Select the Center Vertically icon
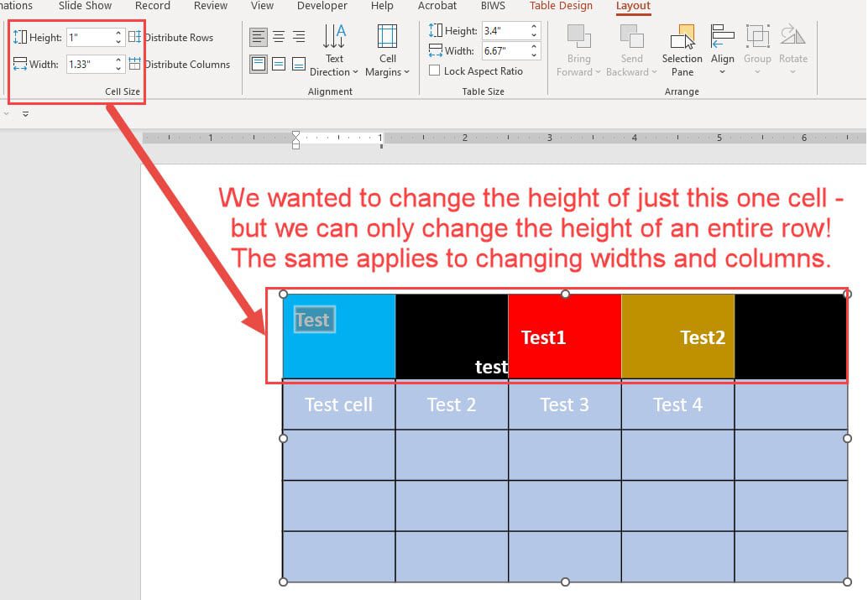 click(x=278, y=63)
